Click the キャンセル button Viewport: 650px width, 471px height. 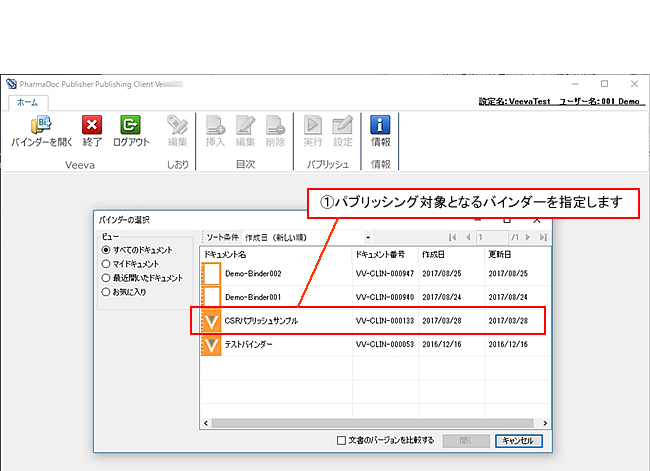[518, 441]
